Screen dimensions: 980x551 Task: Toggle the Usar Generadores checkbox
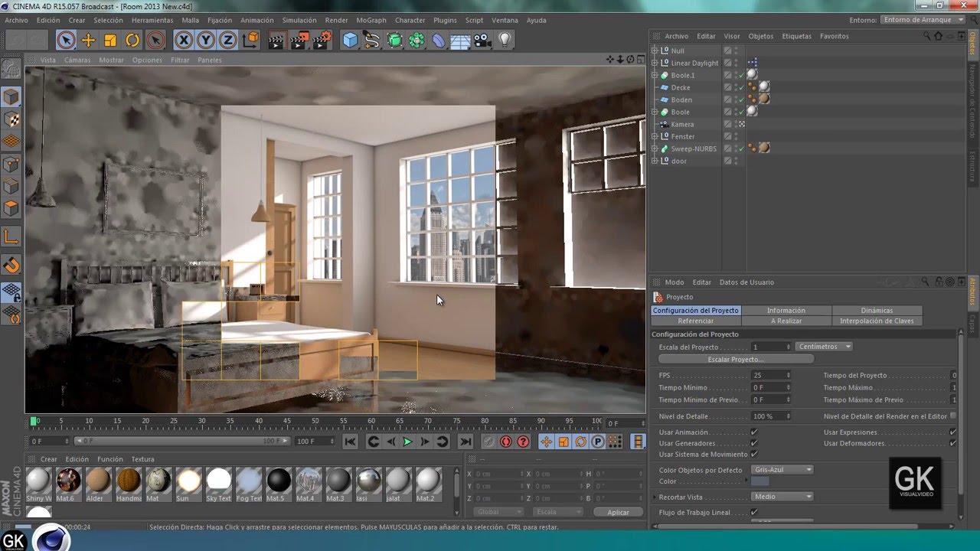tap(754, 443)
